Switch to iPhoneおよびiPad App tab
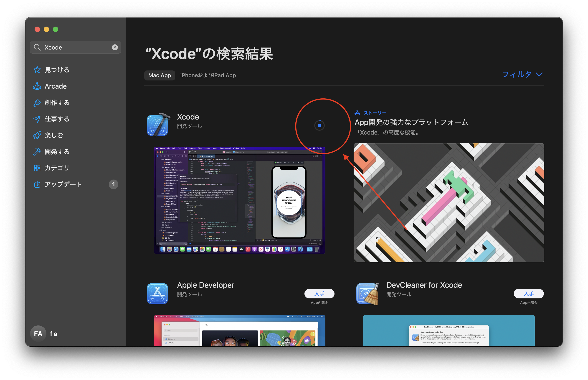Viewport: 588px width, 380px height. (208, 75)
